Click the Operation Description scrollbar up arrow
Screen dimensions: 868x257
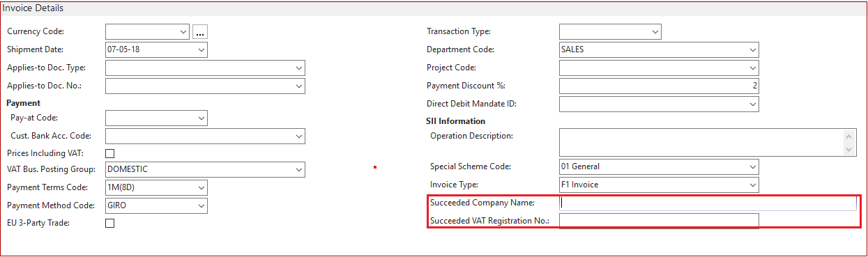[849, 136]
